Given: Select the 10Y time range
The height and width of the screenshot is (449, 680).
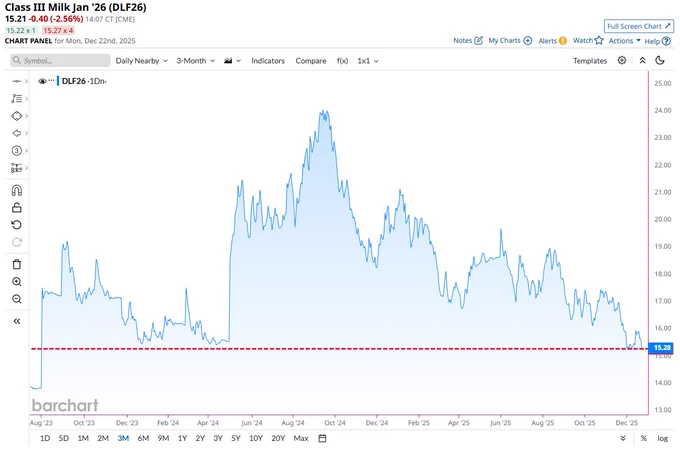Looking at the screenshot, I should (256, 438).
